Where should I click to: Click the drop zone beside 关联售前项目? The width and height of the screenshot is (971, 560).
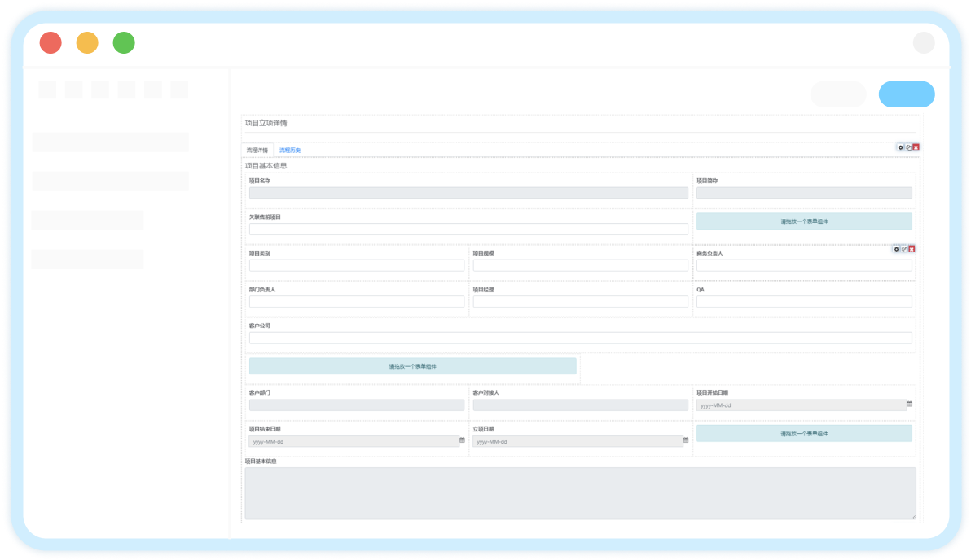pyautogui.click(x=804, y=221)
